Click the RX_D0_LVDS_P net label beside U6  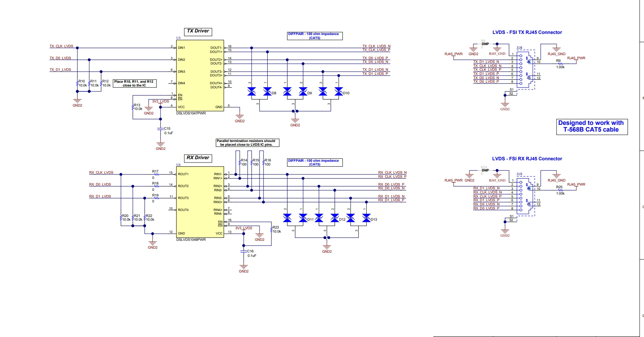[x=391, y=185]
